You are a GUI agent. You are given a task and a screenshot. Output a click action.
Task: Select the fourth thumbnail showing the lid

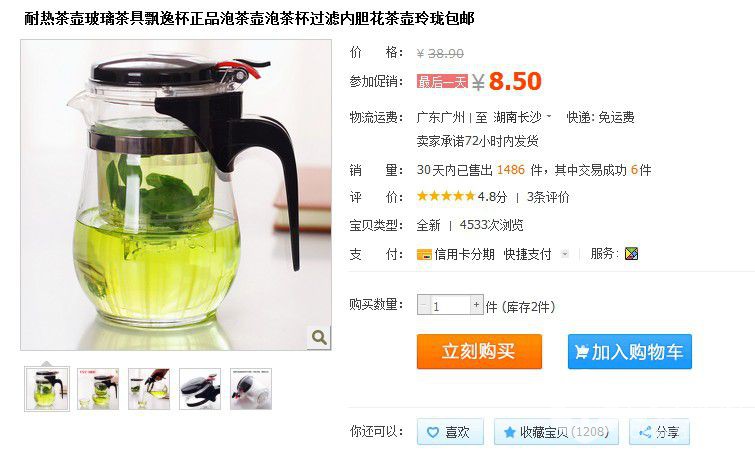[x=200, y=389]
